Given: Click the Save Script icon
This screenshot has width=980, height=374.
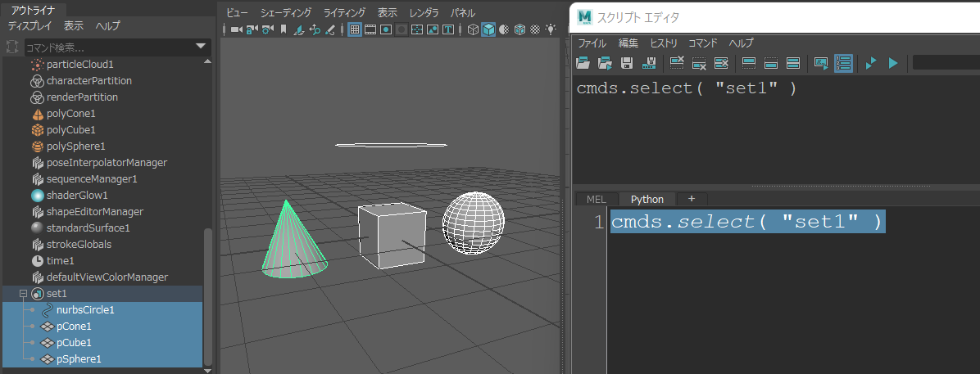Looking at the screenshot, I should (x=627, y=63).
